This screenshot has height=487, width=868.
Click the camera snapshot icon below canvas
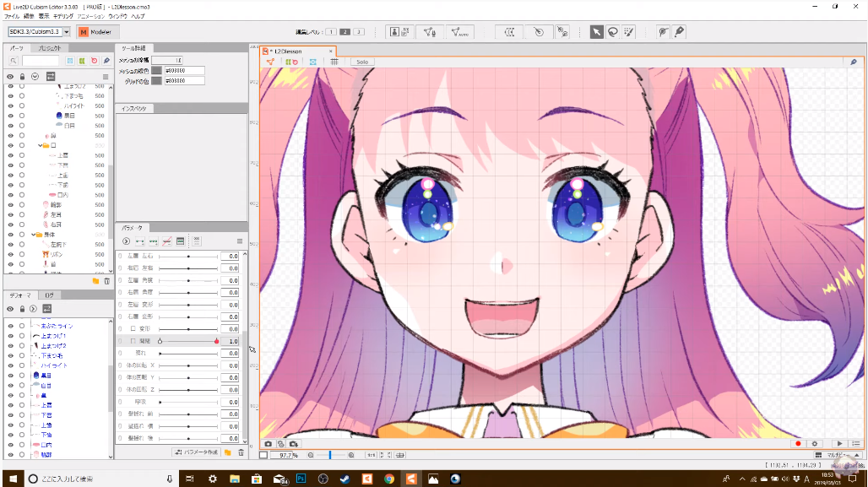268,444
